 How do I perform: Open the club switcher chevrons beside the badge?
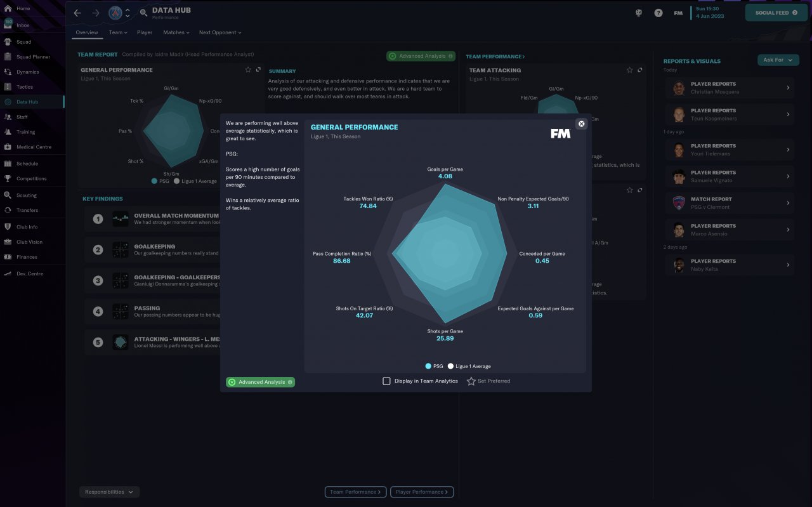(x=128, y=13)
